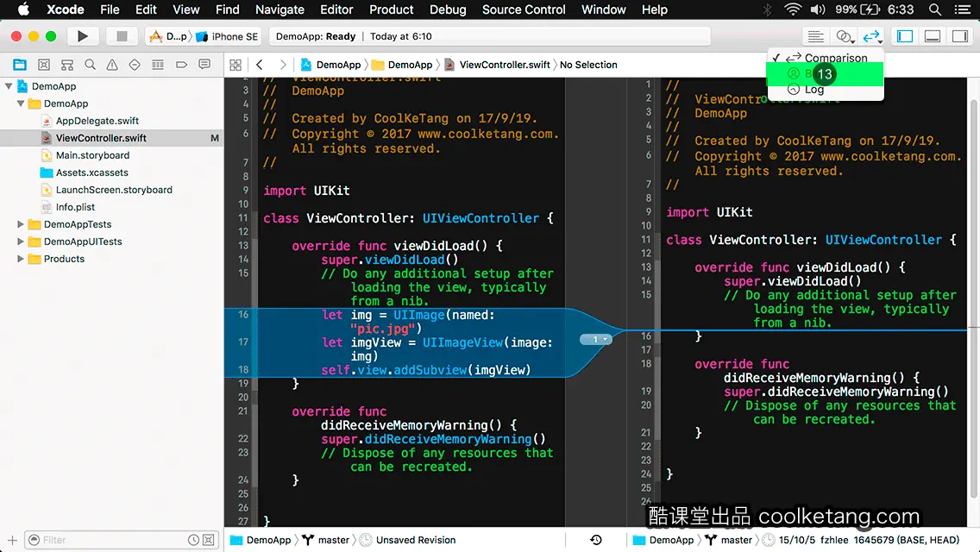Screen dimensions: 980x552
Task: Open the File menu
Action: point(110,9)
